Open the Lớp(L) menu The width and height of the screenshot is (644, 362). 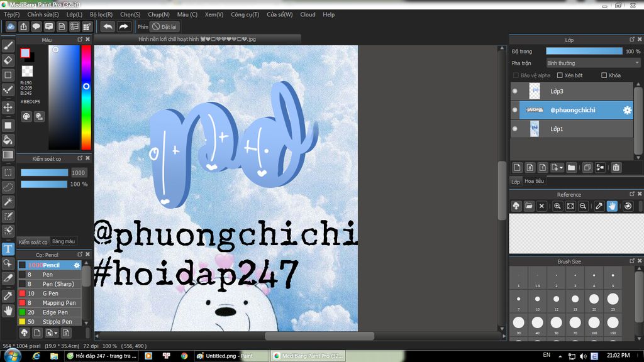pos(74,14)
